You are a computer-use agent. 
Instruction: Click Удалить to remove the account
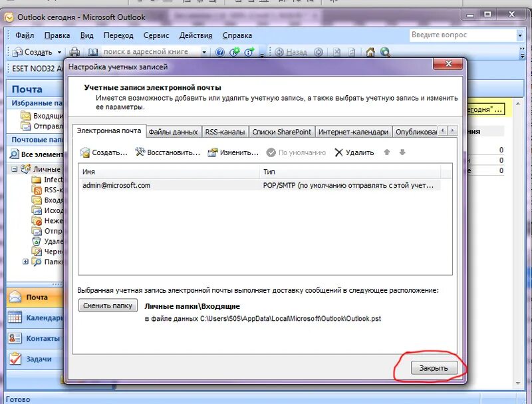click(354, 153)
